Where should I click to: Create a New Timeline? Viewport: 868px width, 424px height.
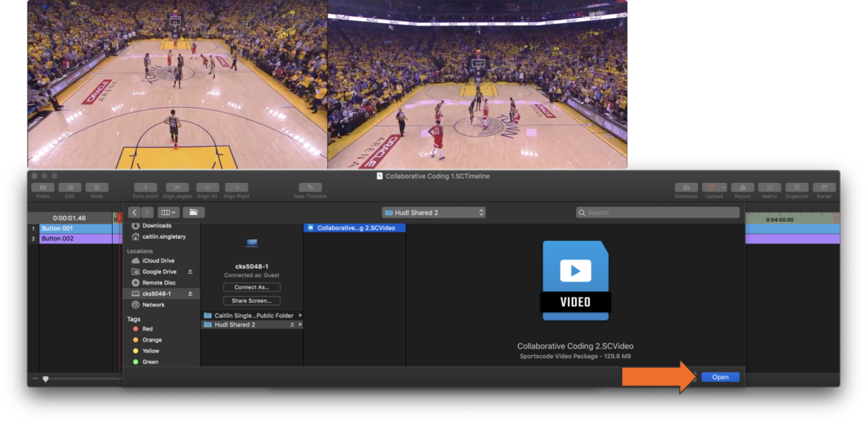click(312, 187)
